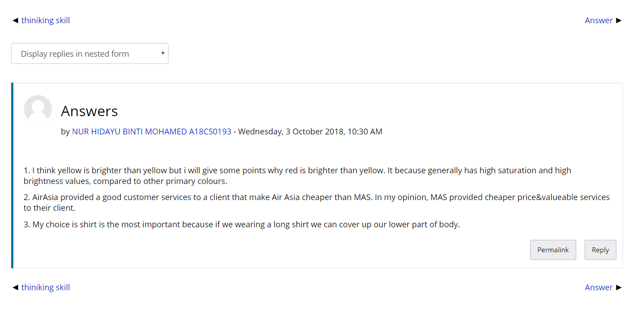Click the blue left border of the post

[12, 175]
